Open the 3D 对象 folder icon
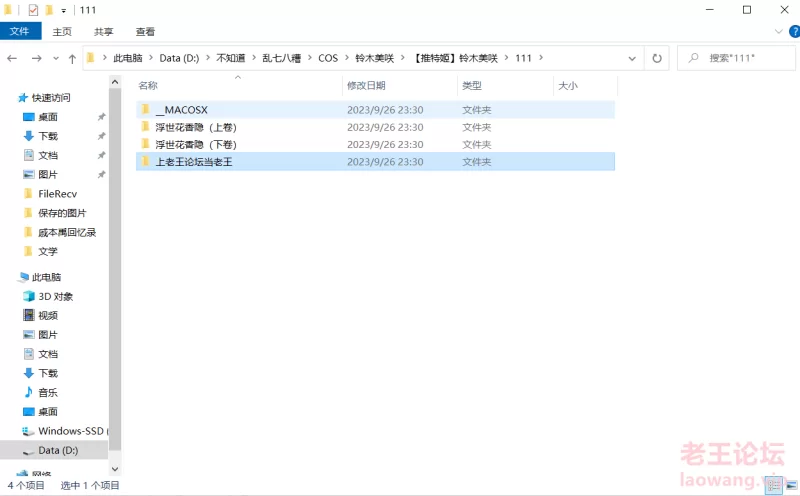This screenshot has width=800, height=496. pyautogui.click(x=28, y=297)
